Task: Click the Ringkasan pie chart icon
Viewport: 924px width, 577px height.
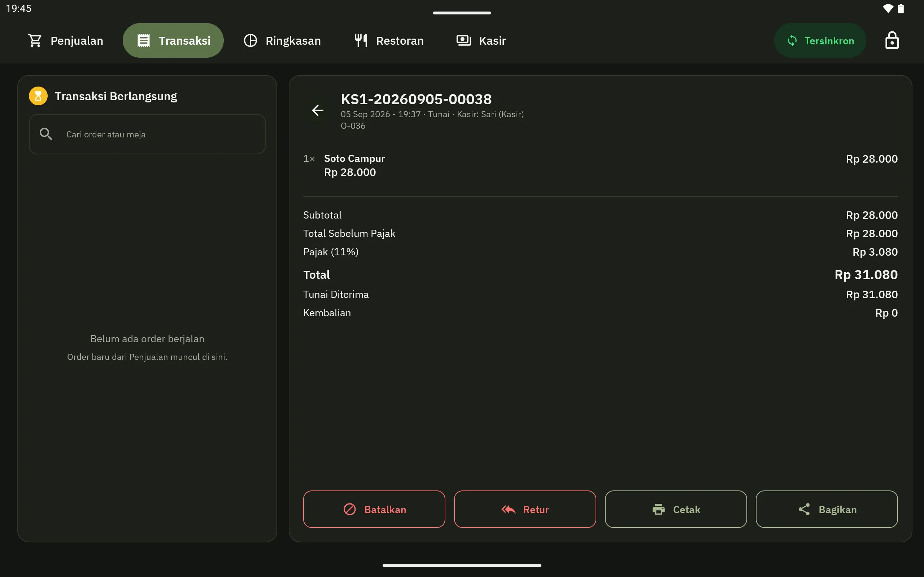Action: click(250, 40)
